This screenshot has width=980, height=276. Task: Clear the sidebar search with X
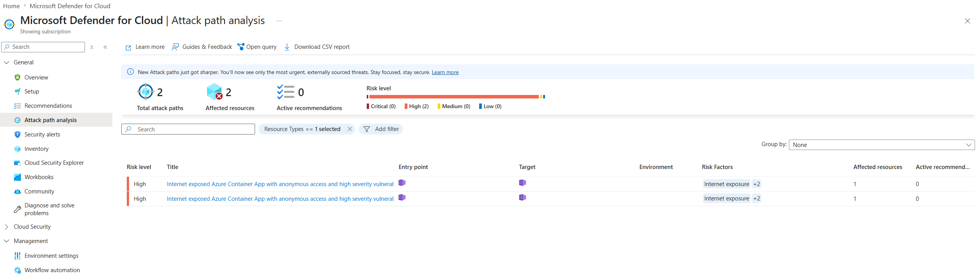point(92,47)
